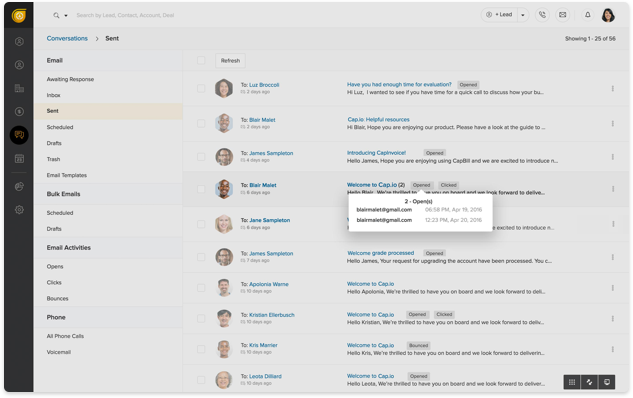Check the Kris Marrier email checkbox
This screenshot has width=633, height=398.
tap(201, 349)
